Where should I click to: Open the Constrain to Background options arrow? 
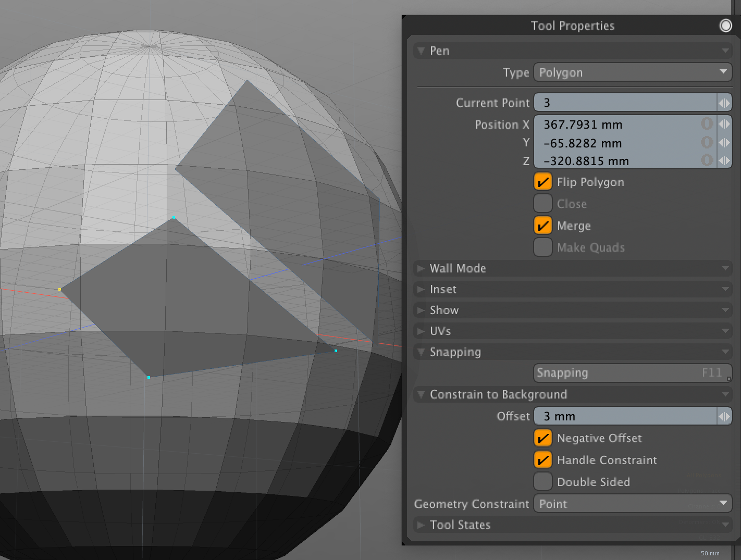[725, 394]
